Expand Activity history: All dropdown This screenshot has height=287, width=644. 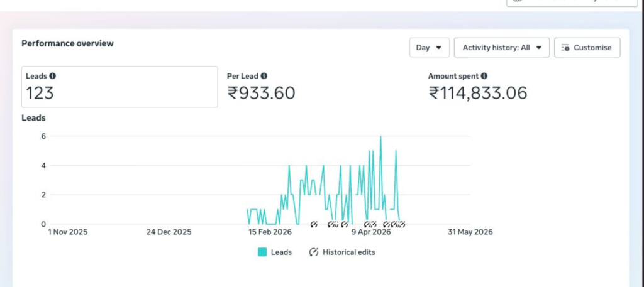pyautogui.click(x=501, y=48)
